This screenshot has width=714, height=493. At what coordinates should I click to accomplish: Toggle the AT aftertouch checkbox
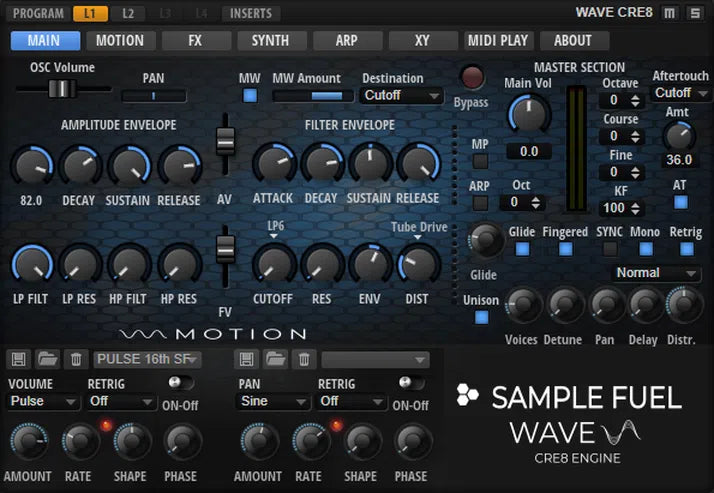[x=681, y=202]
